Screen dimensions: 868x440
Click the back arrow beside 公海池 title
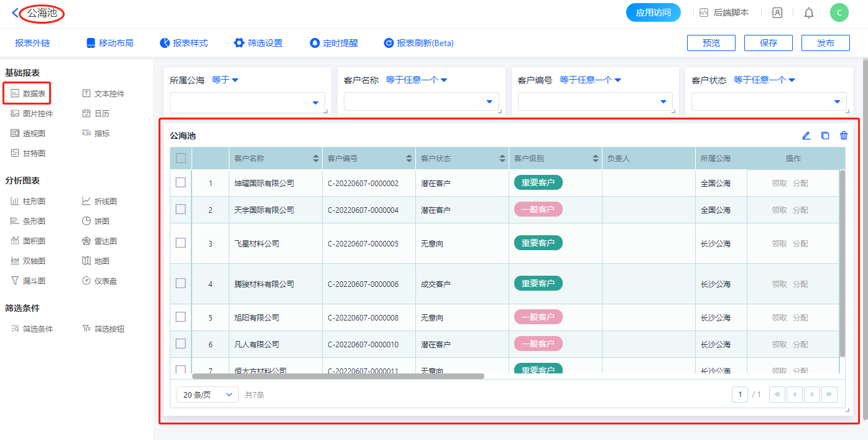15,12
